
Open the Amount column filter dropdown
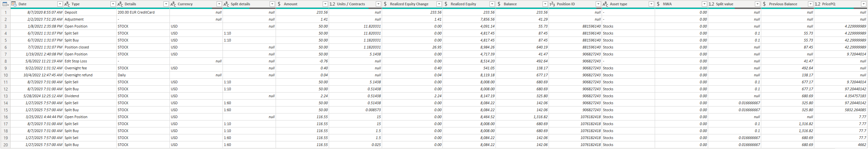pyautogui.click(x=325, y=4)
